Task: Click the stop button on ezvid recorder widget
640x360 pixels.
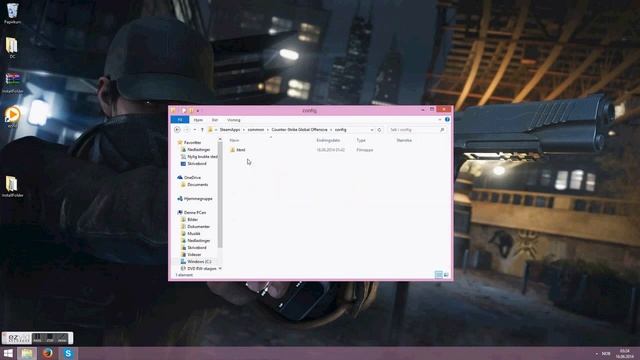Action: pyautogui.click(x=50, y=338)
